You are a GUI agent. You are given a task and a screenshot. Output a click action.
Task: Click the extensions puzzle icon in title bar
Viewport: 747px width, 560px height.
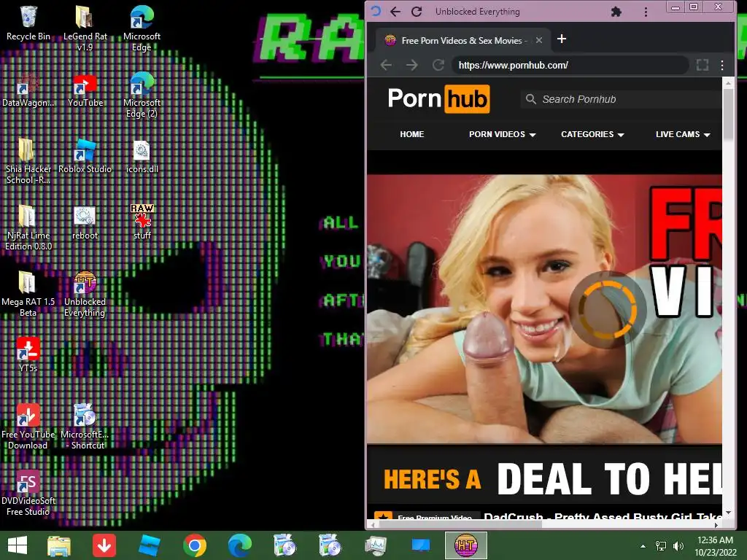616,12
